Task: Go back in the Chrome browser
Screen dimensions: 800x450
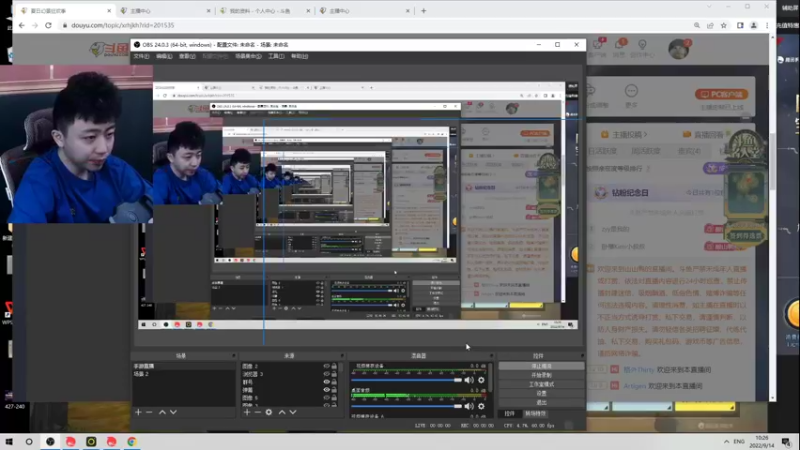Action: coord(21,25)
